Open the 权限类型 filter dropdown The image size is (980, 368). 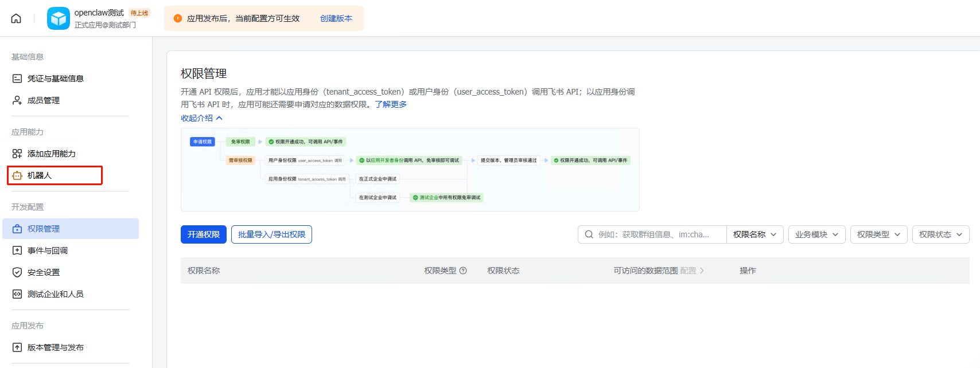878,234
